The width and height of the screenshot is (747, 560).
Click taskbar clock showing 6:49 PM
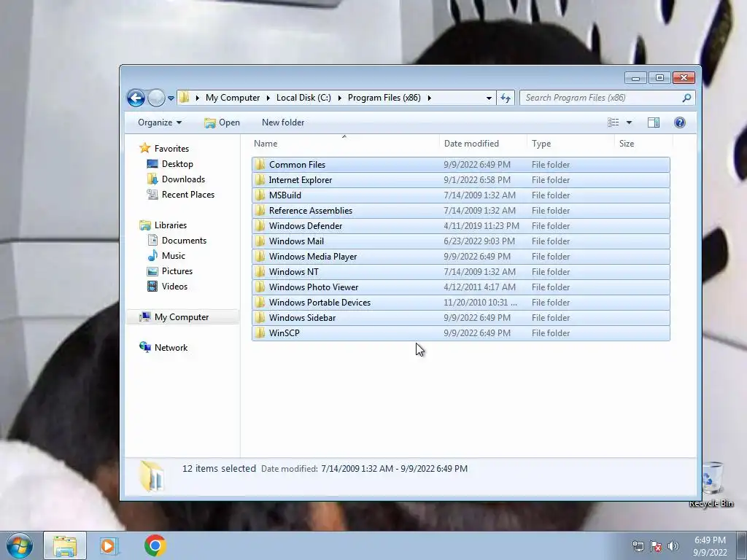(x=710, y=546)
